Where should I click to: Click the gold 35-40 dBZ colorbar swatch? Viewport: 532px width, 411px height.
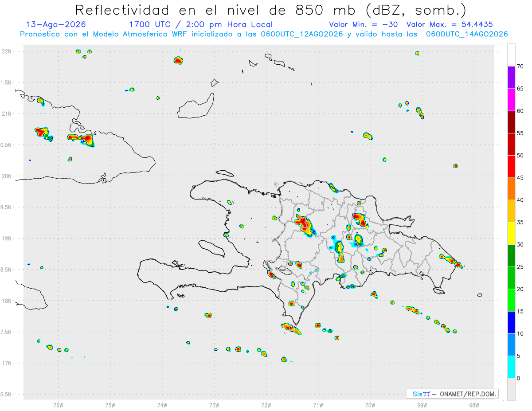pos(511,211)
